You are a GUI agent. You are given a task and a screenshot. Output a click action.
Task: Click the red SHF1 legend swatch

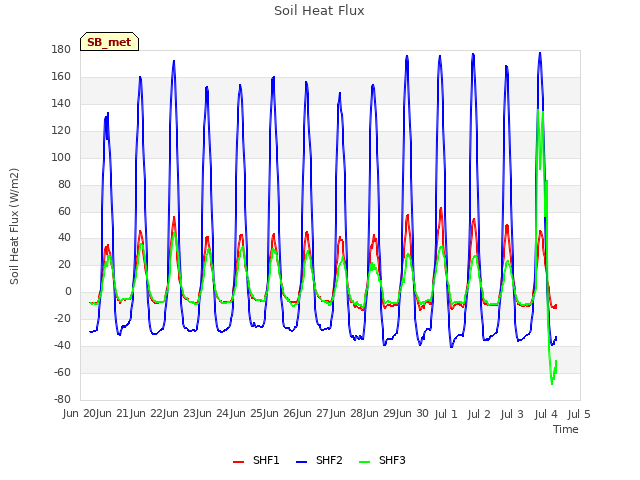[x=238, y=462]
